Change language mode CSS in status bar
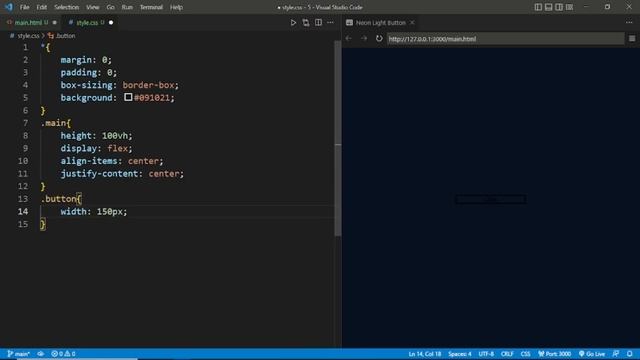The width and height of the screenshot is (640, 360). pyautogui.click(x=525, y=354)
